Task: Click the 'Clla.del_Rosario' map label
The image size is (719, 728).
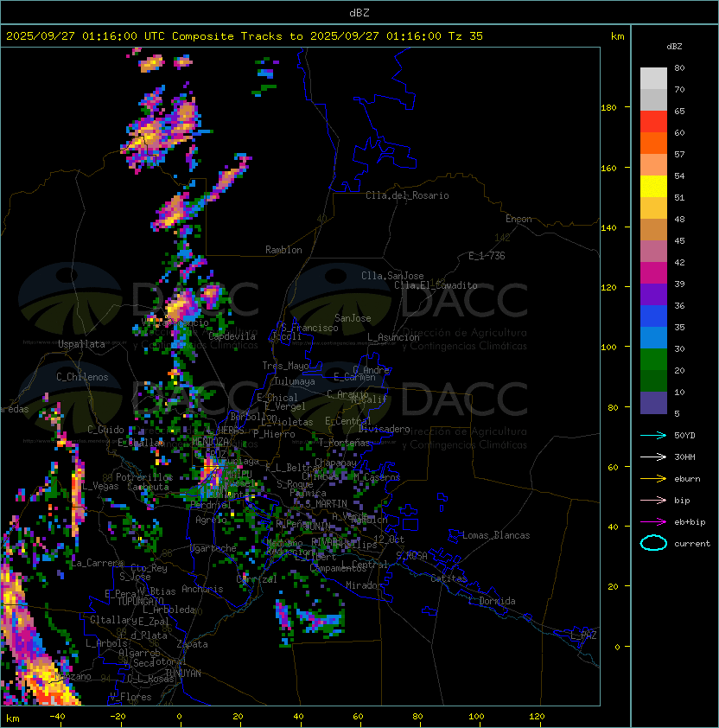Action: pyautogui.click(x=407, y=195)
